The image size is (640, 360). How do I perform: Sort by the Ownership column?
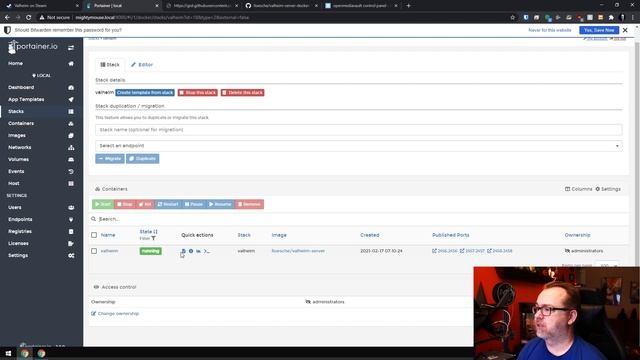tap(577, 235)
